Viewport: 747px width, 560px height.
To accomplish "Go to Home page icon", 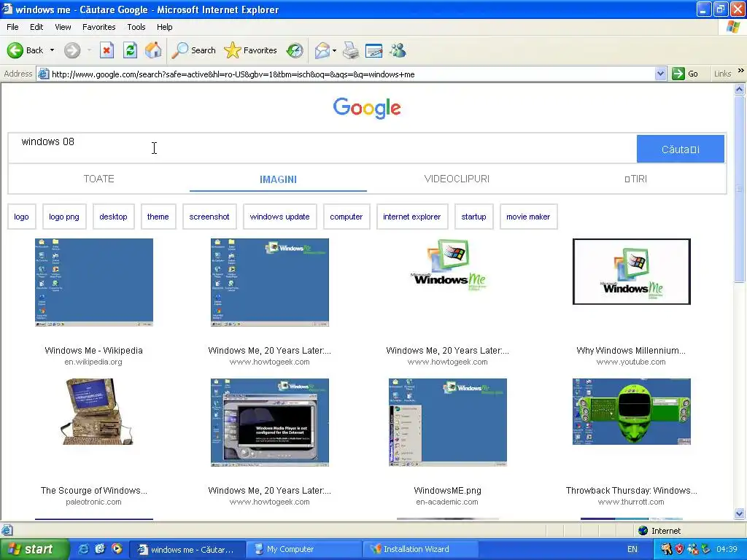I will click(x=153, y=50).
